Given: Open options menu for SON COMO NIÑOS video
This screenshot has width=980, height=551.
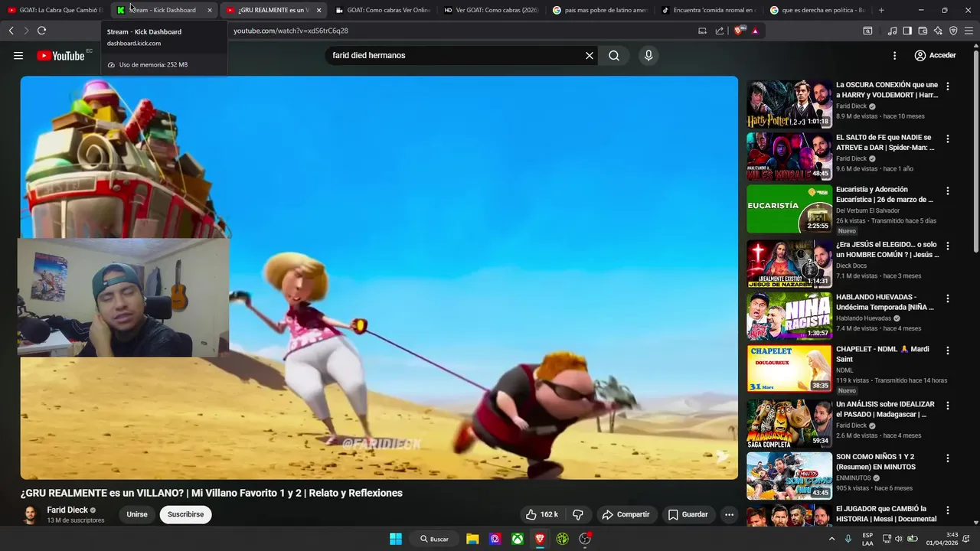Looking at the screenshot, I should (x=948, y=458).
